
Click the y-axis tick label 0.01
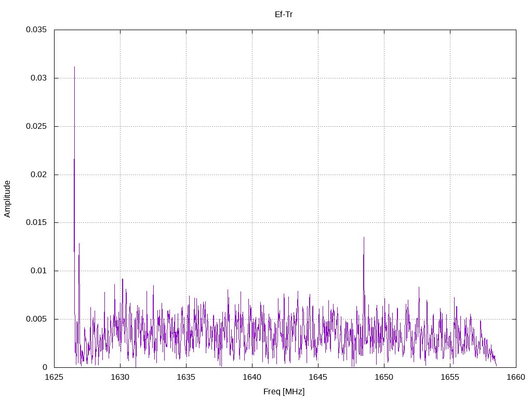coord(38,271)
